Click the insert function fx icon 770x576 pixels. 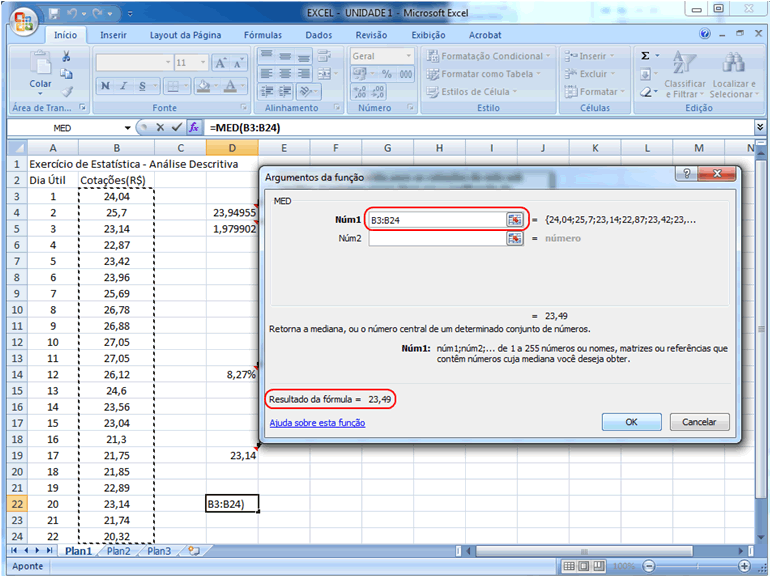tap(194, 128)
